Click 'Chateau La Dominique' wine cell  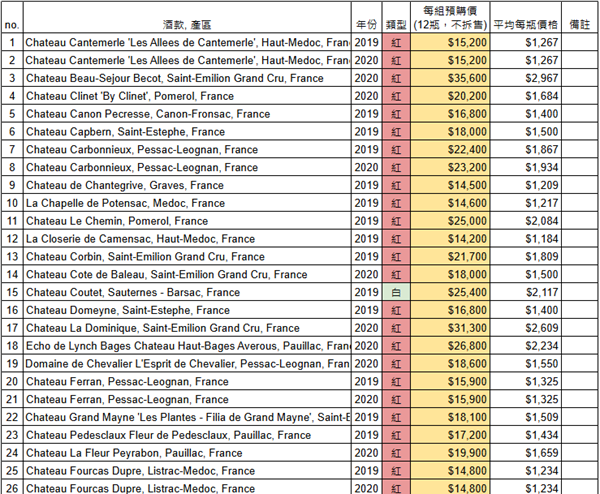187,328
